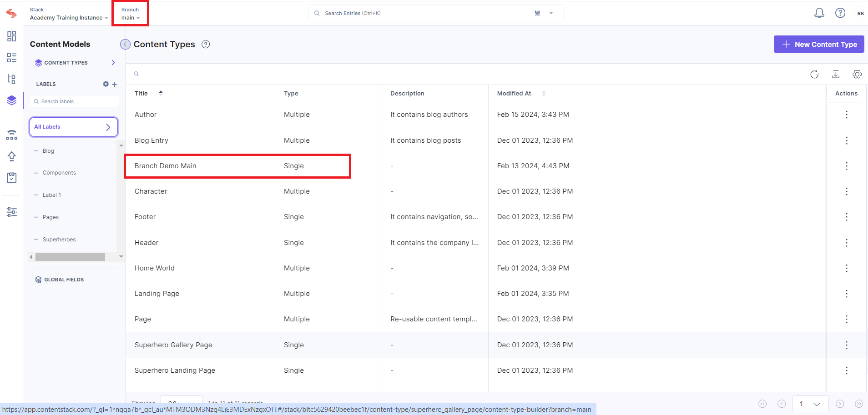Click the Content Types help info icon
Image resolution: width=868 pixels, height=415 pixels.
(x=206, y=44)
